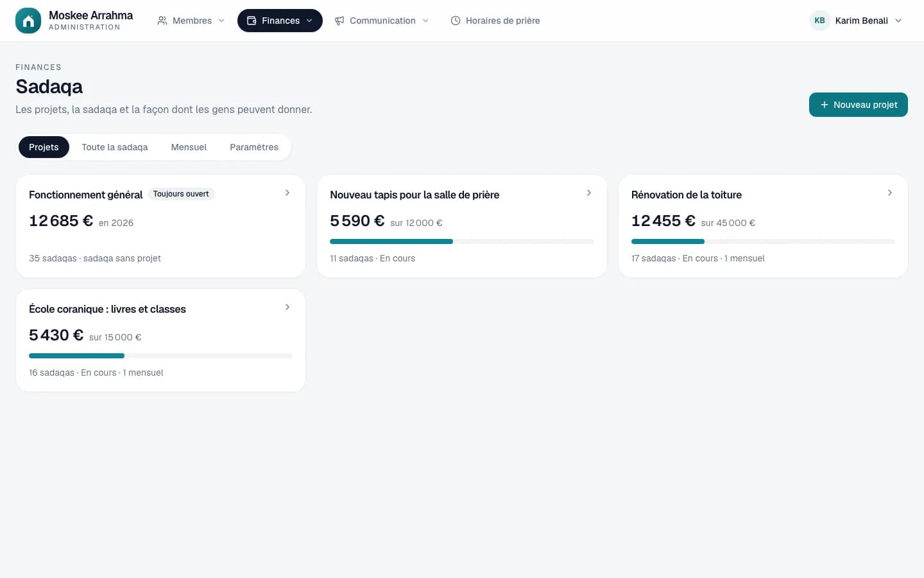Image resolution: width=924 pixels, height=578 pixels.
Task: Click the clock icon for Horaires de prière
Action: click(x=456, y=21)
